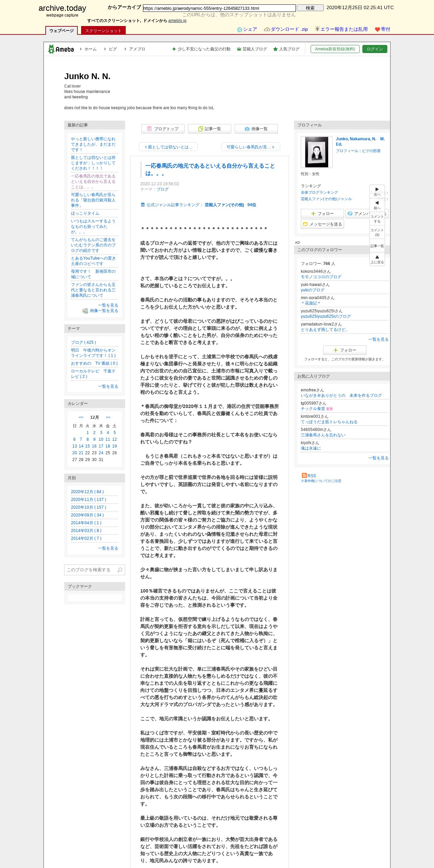Image resolution: width=434 pixels, height=868 pixels.
Task: Open the 画像一覧 button with camera icon
Action: tap(256, 129)
